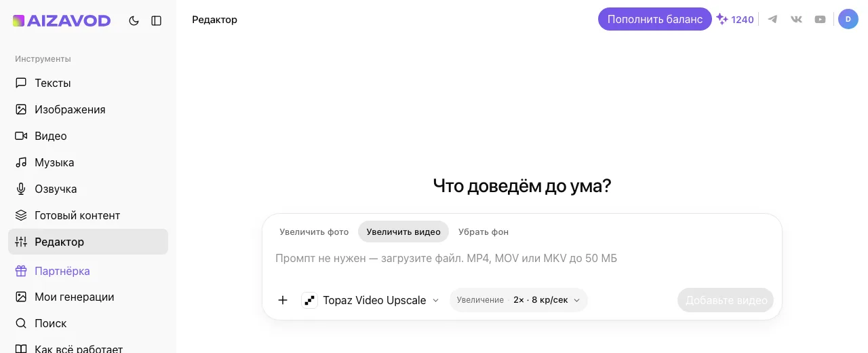Screen dimensions: 868x353
Task: Click the Видео camera icon
Action: [21, 136]
